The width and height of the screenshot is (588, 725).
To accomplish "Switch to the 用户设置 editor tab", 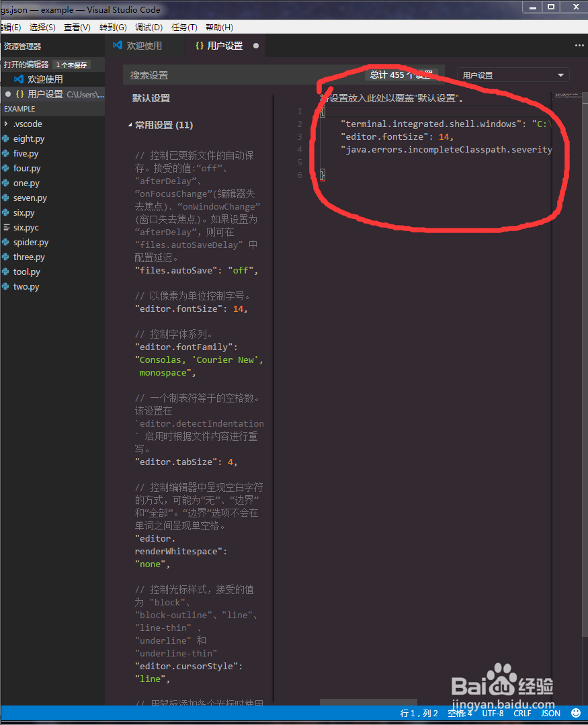I will point(225,46).
